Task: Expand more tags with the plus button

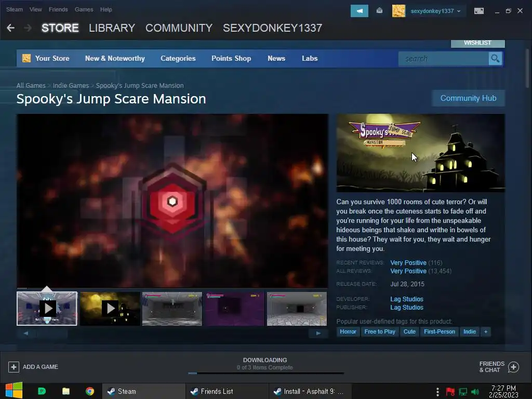Action: (486, 331)
